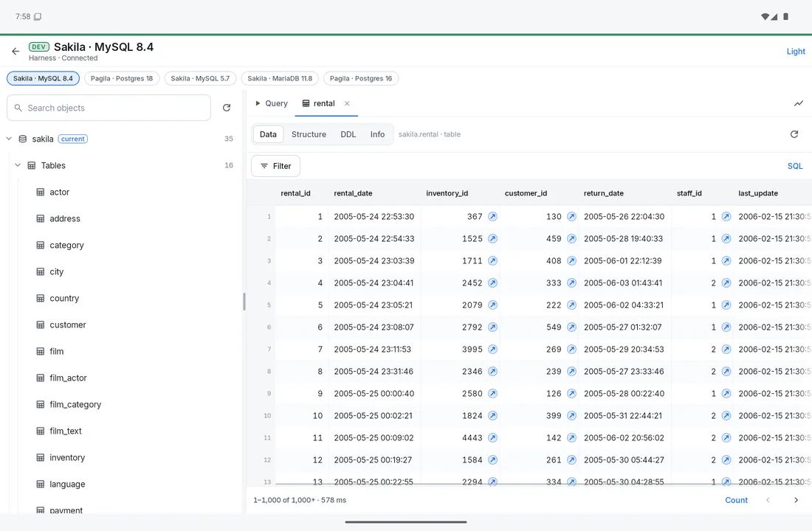Click the rental_id column header
This screenshot has height=531, width=812.
(x=295, y=193)
